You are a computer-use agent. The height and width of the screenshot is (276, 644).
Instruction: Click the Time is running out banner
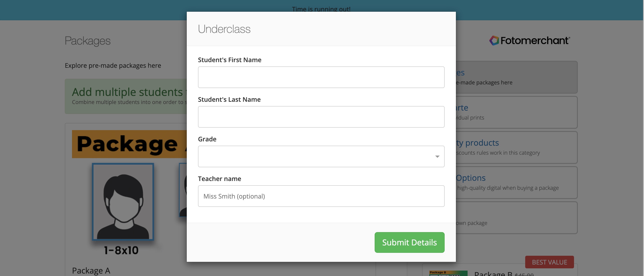[x=321, y=9]
